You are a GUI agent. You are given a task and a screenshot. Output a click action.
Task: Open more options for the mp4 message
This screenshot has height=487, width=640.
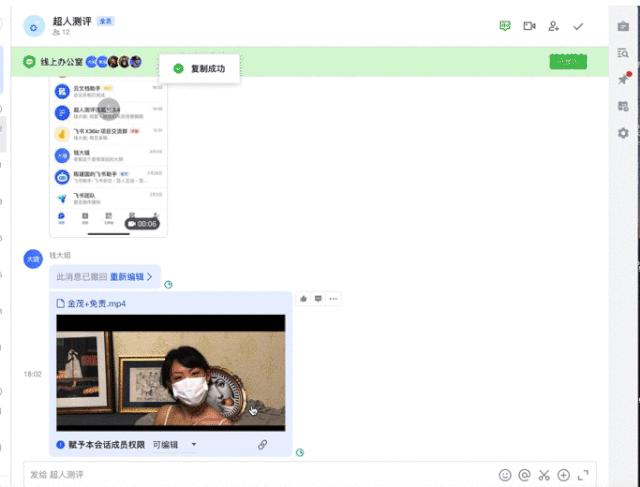333,299
